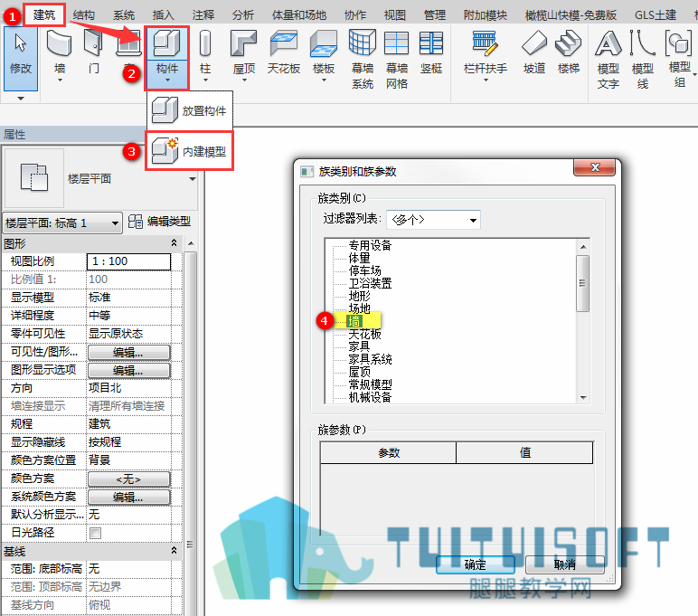Image resolution: width=698 pixels, height=616 pixels.
Task: Open the 楼层平面: 标高 1 instance dropdown
Action: (62, 223)
